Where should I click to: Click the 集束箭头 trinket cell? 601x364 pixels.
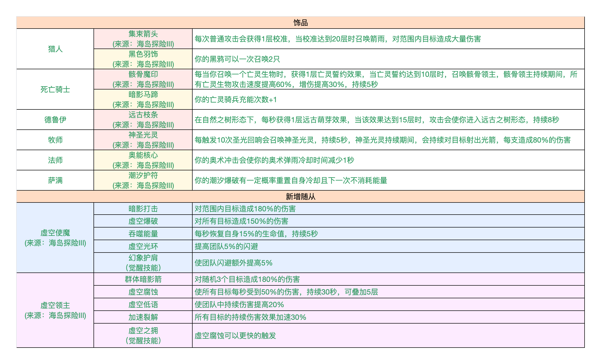pos(143,39)
